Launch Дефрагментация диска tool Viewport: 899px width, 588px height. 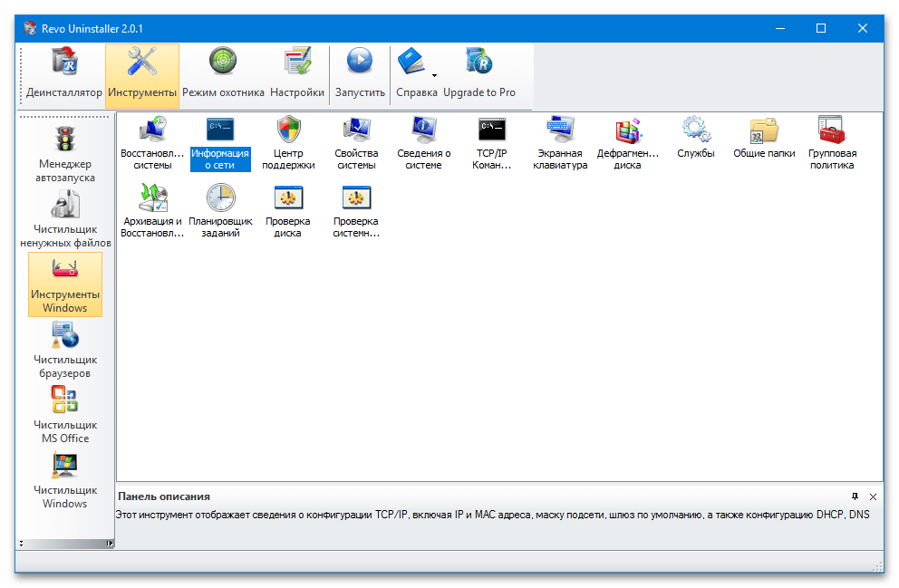pyautogui.click(x=627, y=142)
